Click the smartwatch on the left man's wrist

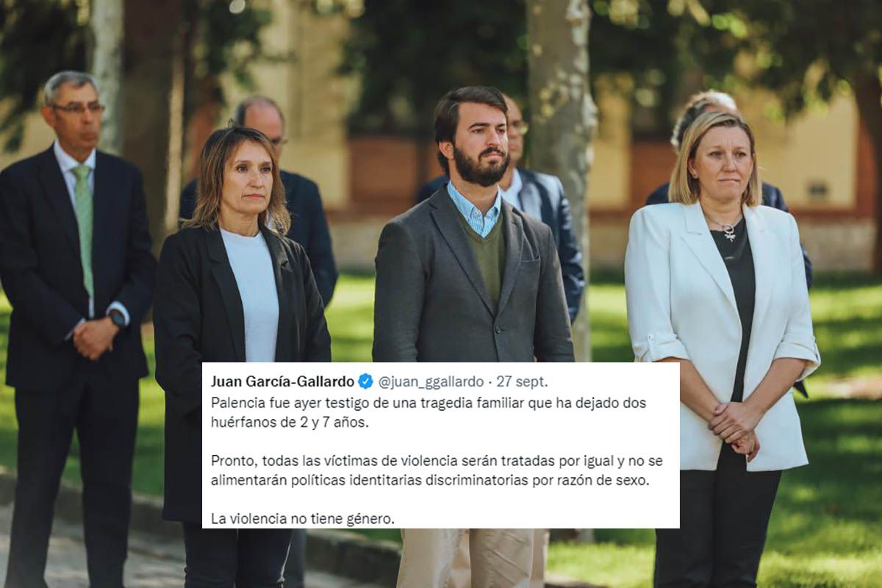(x=117, y=318)
